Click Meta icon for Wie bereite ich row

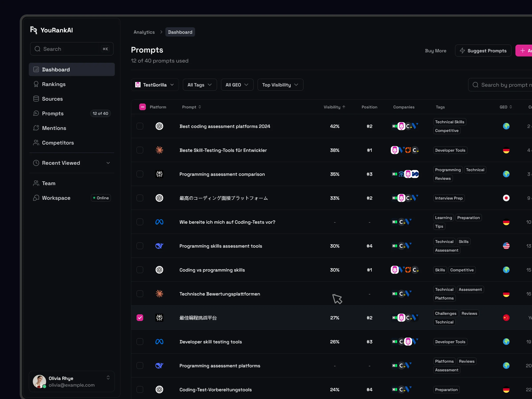[159, 222]
